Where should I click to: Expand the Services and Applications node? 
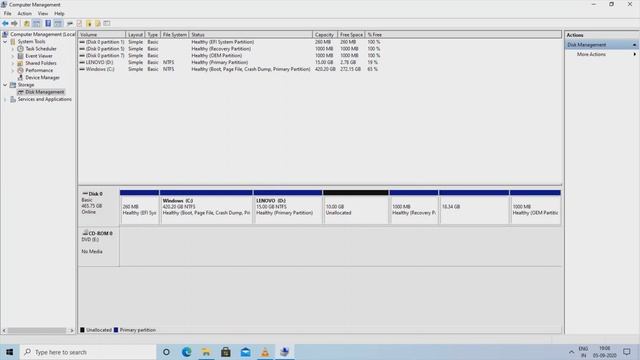pyautogui.click(x=5, y=99)
